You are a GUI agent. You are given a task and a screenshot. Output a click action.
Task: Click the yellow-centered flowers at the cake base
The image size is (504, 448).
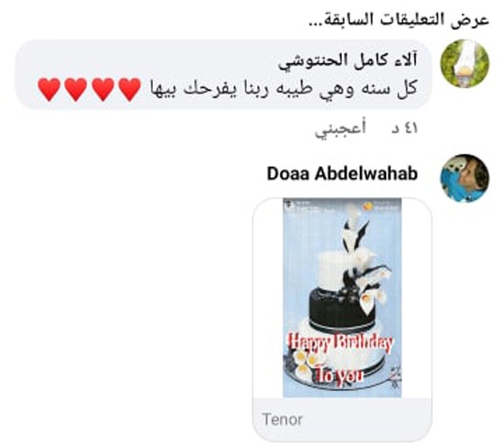(x=304, y=363)
